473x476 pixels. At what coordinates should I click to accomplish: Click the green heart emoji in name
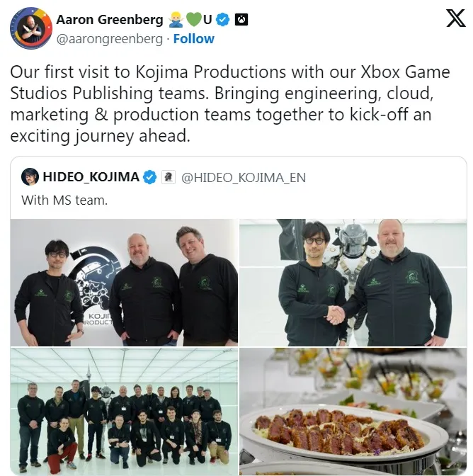coord(193,20)
